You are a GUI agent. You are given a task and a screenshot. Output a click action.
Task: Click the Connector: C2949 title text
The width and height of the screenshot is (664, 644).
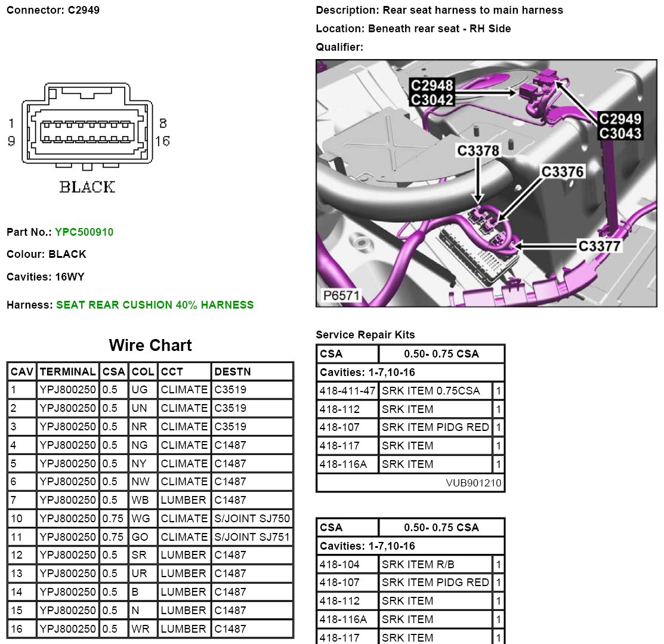52,10
